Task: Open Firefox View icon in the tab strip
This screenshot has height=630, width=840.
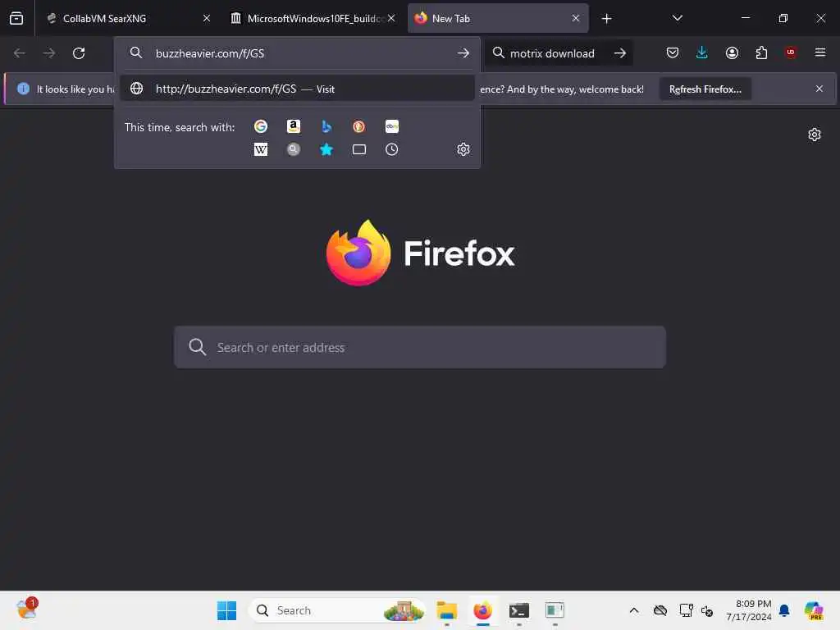Action: (16, 18)
